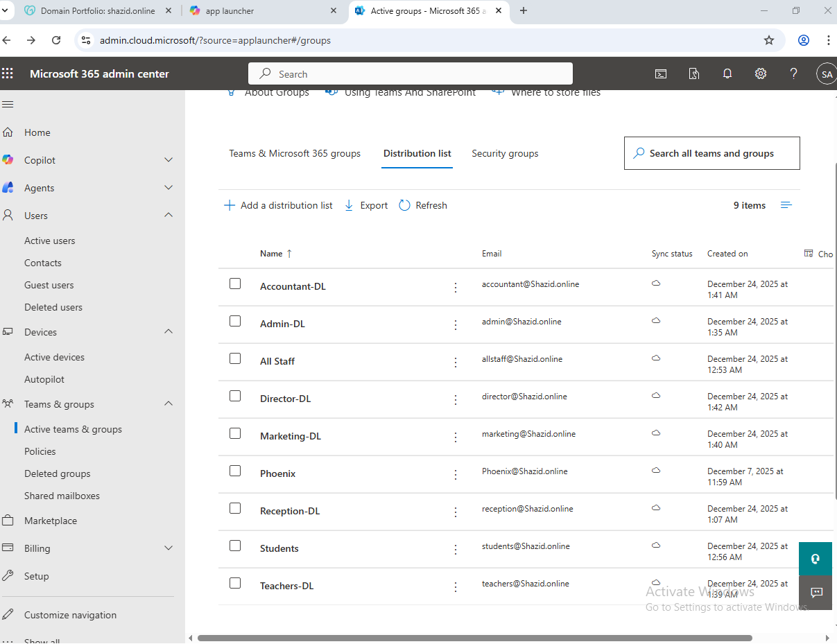Open browser tab search dropdown arrow
Image resolution: width=837 pixels, height=644 pixels.
(6, 10)
